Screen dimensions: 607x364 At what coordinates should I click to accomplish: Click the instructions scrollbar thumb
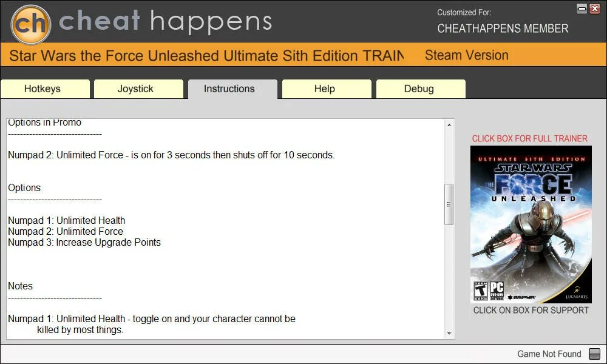tap(449, 204)
